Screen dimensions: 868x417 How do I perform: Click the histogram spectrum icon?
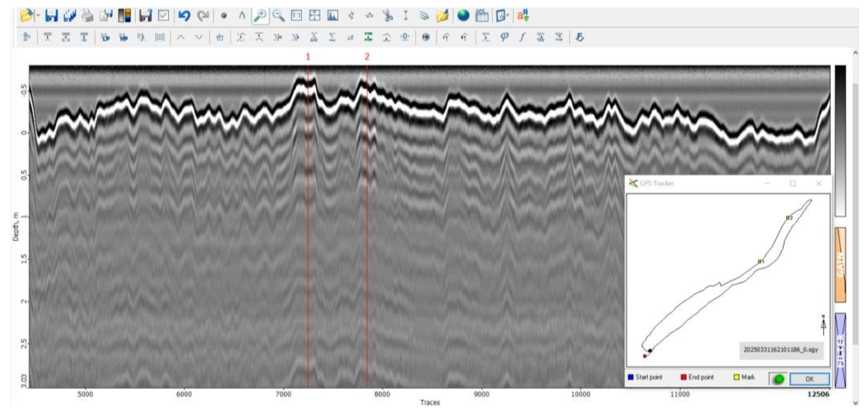333,16
